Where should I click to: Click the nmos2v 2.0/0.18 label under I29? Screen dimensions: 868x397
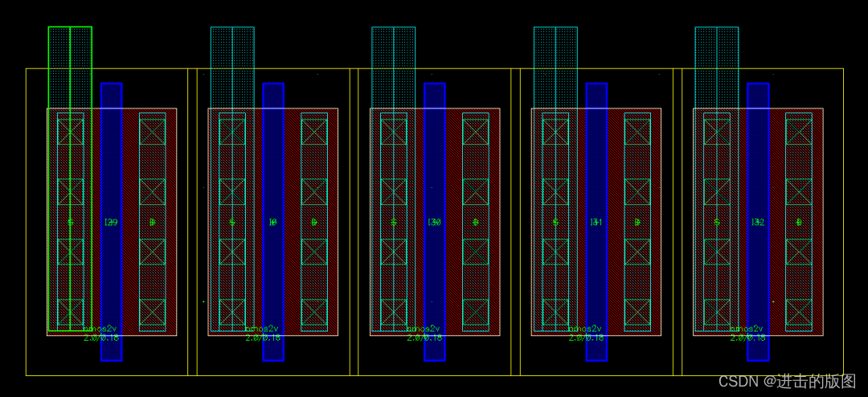click(100, 333)
